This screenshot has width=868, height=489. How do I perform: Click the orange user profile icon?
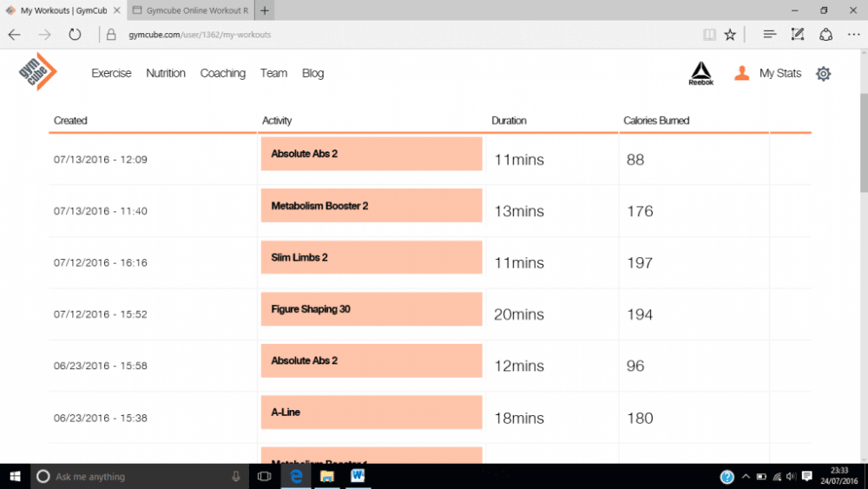click(741, 73)
